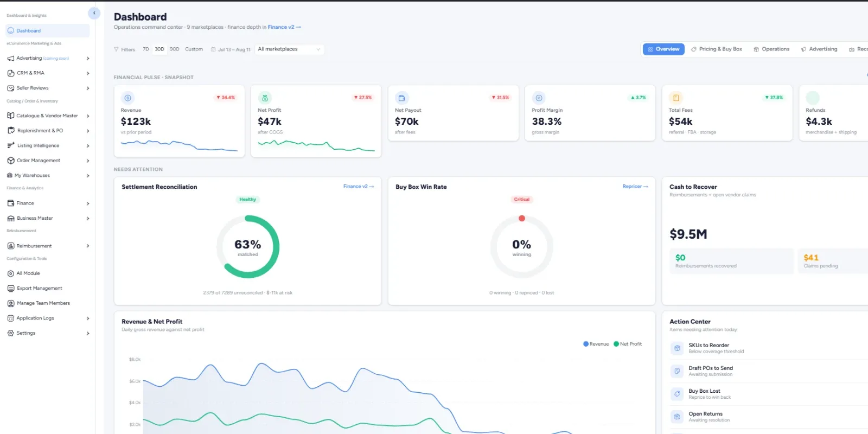Click the Settings gear icon in the sidebar
The width and height of the screenshot is (868, 434).
11,333
